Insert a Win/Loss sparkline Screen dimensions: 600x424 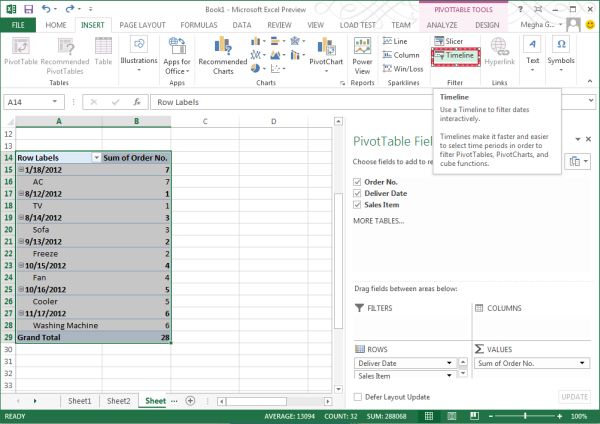(403, 69)
